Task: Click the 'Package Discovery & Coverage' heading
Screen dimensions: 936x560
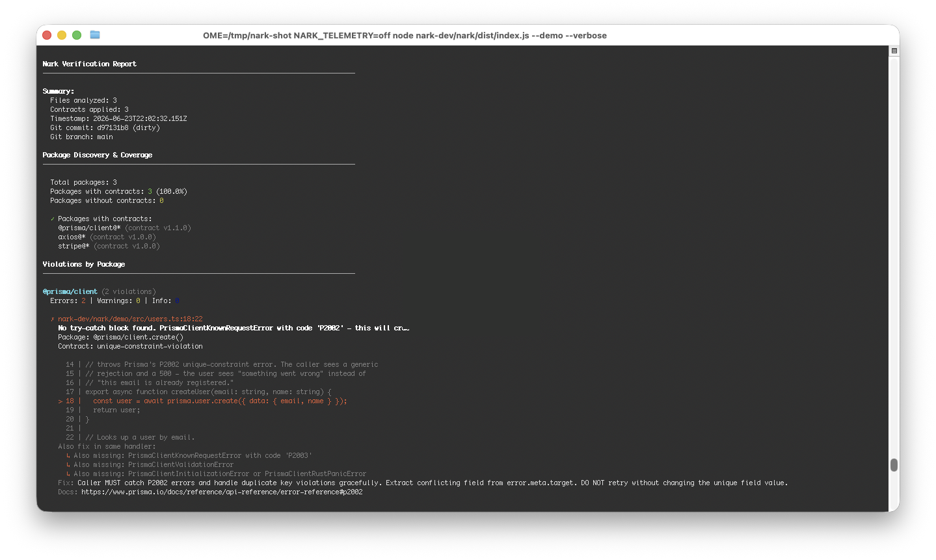Action: tap(97, 155)
